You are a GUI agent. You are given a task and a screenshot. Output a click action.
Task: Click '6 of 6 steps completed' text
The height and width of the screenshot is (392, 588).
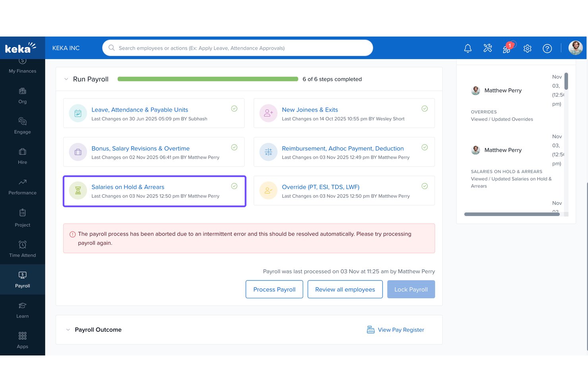point(332,79)
